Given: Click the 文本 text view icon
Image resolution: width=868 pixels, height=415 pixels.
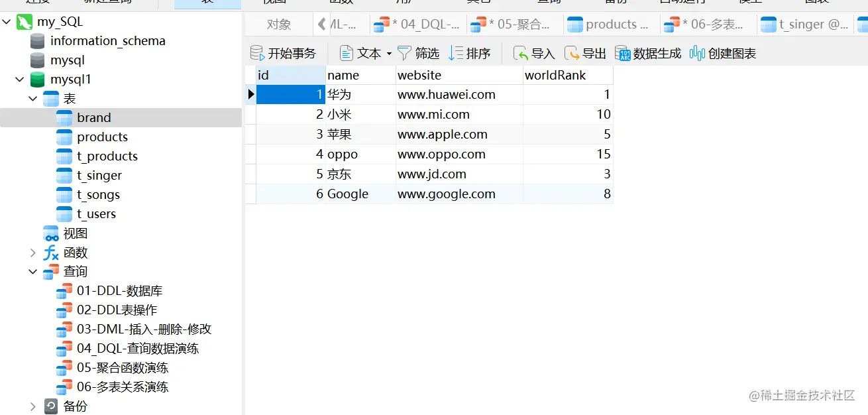Looking at the screenshot, I should (x=347, y=53).
